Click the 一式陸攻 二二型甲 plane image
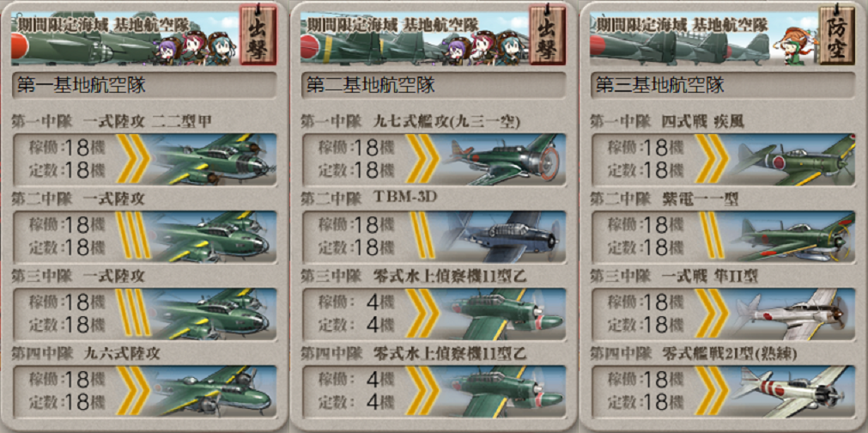The image size is (868, 433). coord(213,159)
